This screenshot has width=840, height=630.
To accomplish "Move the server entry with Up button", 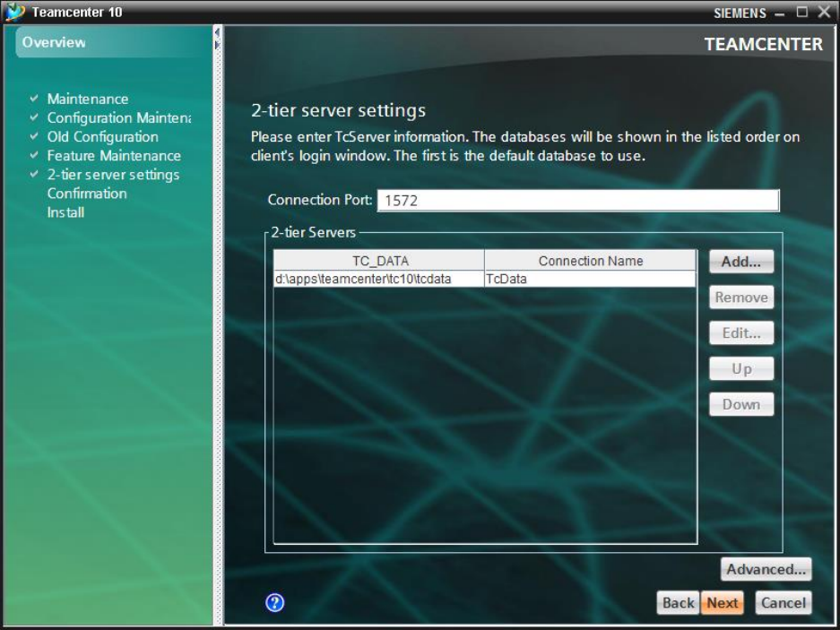I will (x=741, y=368).
